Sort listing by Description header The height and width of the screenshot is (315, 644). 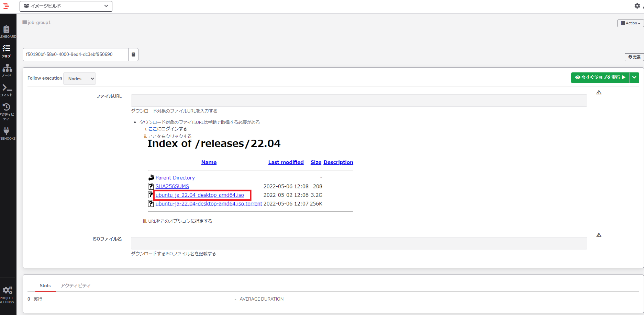point(338,162)
